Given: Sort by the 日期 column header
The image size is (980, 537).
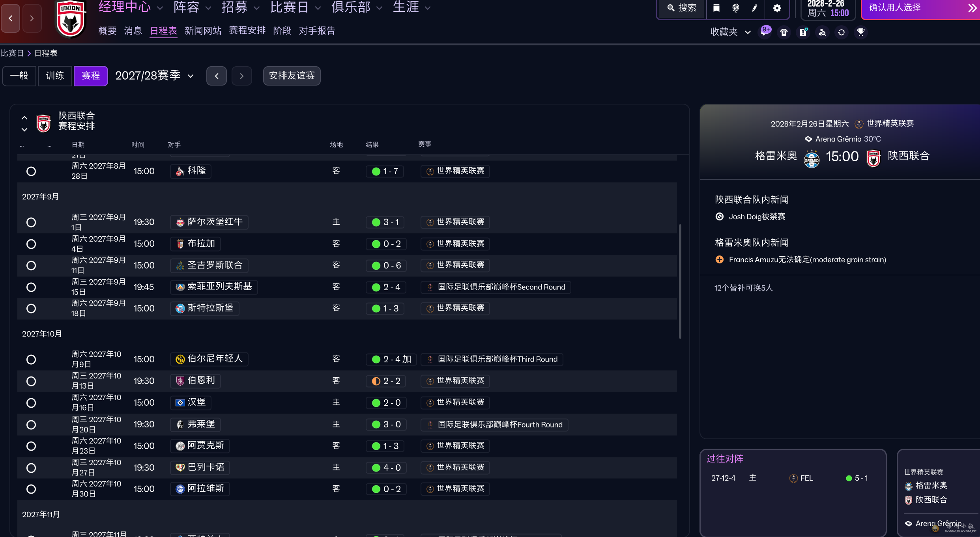Looking at the screenshot, I should click(x=78, y=145).
